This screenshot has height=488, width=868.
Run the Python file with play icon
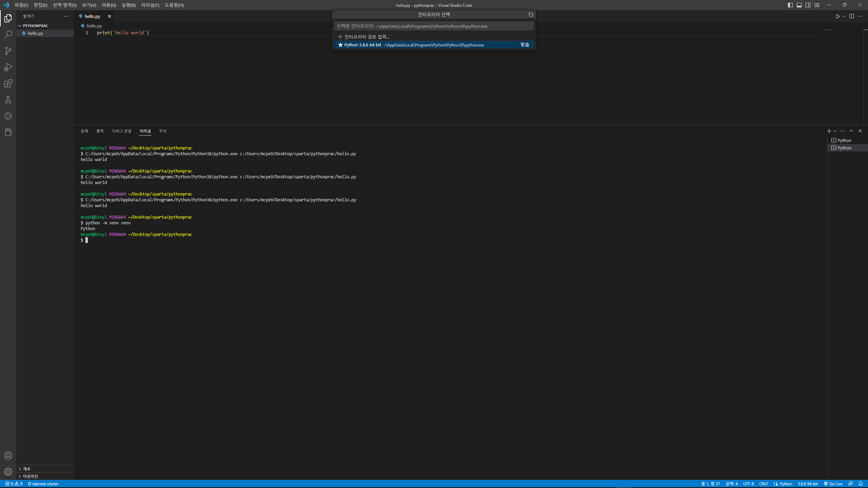(837, 16)
